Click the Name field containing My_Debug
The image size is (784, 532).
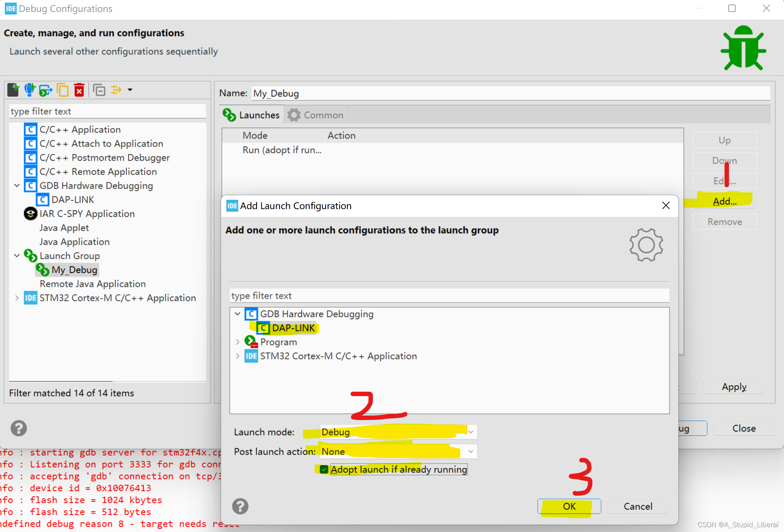coord(511,93)
